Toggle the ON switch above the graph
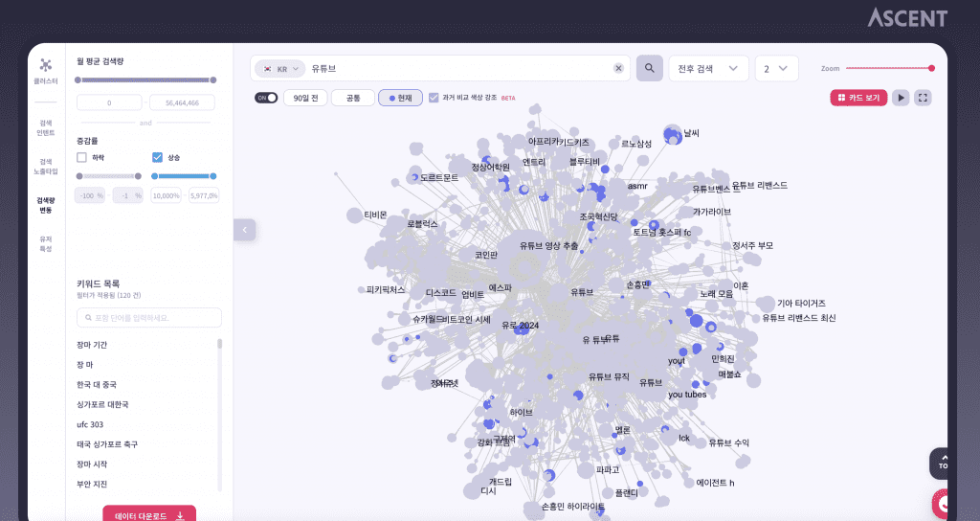Viewport: 980px width, 521px height. (x=266, y=98)
